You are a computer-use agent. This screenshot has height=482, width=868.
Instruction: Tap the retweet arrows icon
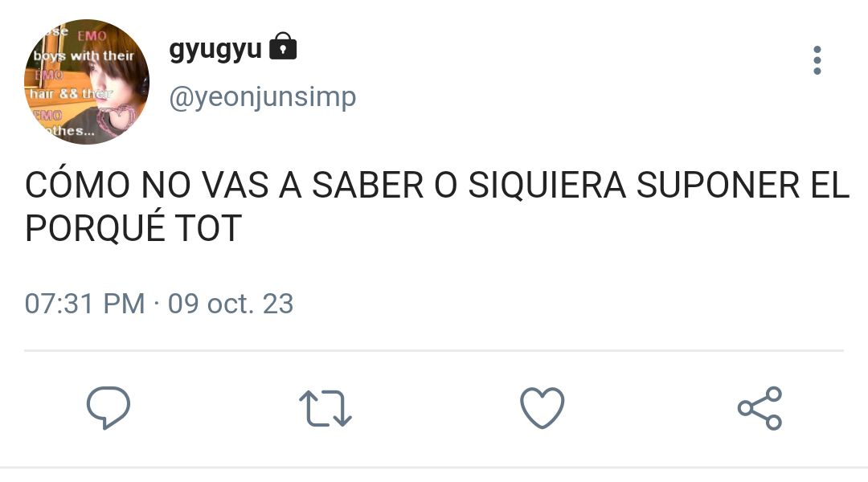coord(325,408)
